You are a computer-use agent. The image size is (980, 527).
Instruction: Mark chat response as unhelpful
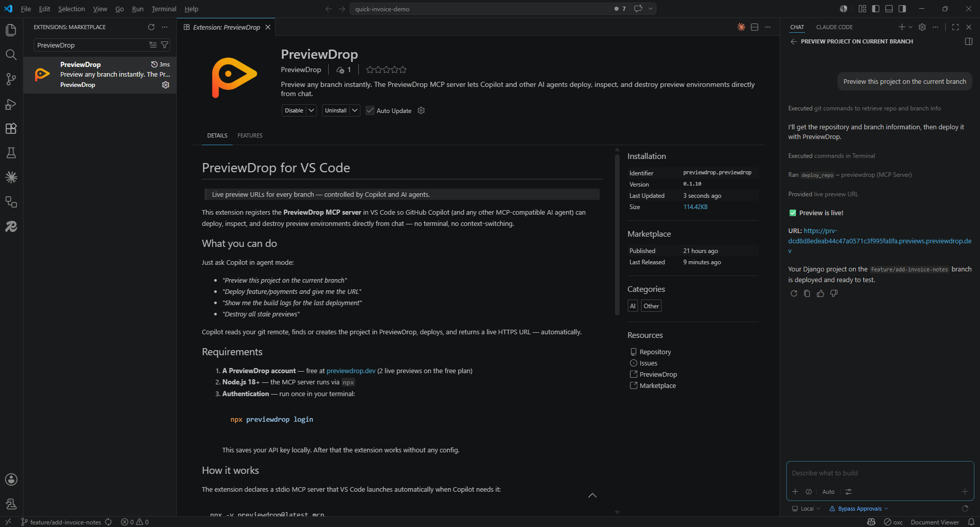click(x=834, y=293)
